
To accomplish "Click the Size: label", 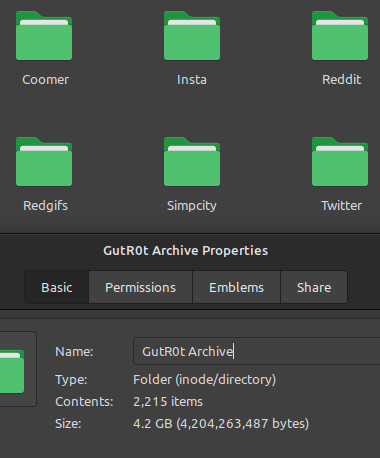I will click(x=68, y=424).
